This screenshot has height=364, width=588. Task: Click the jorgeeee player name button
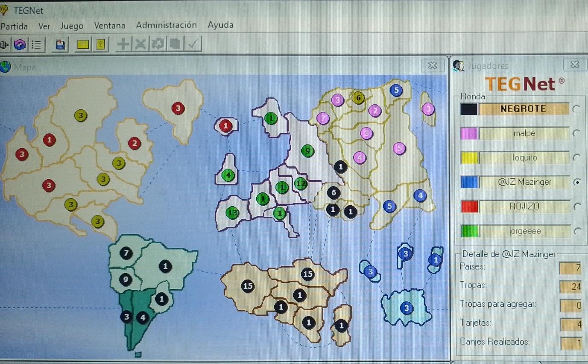click(x=525, y=231)
